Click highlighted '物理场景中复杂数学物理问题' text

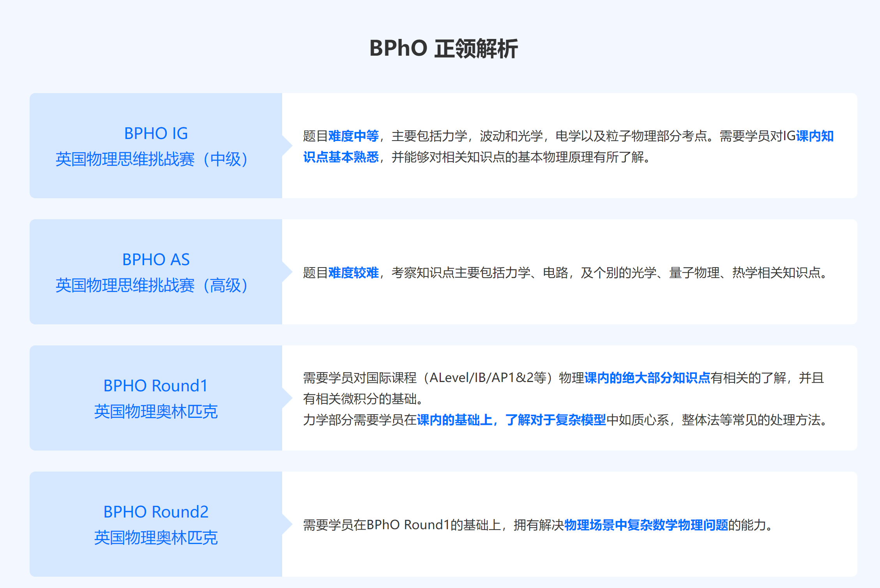pos(646,525)
